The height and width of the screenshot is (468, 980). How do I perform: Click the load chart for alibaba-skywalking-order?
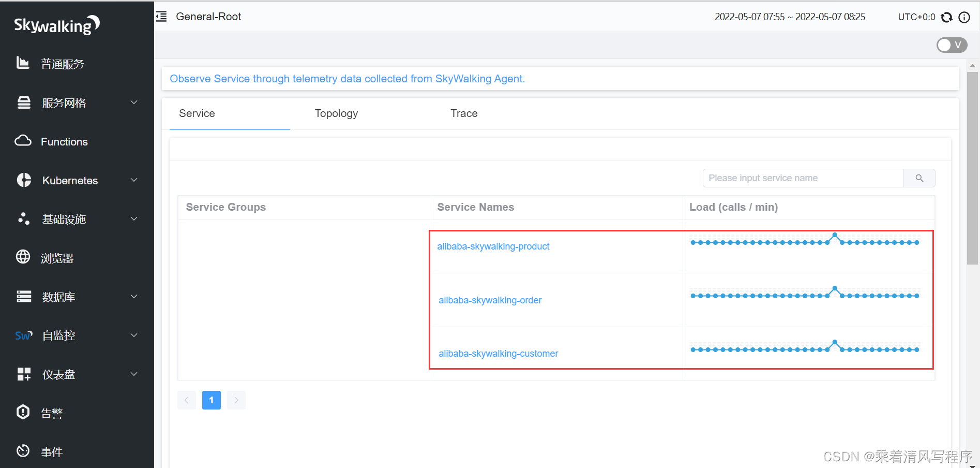click(x=805, y=294)
